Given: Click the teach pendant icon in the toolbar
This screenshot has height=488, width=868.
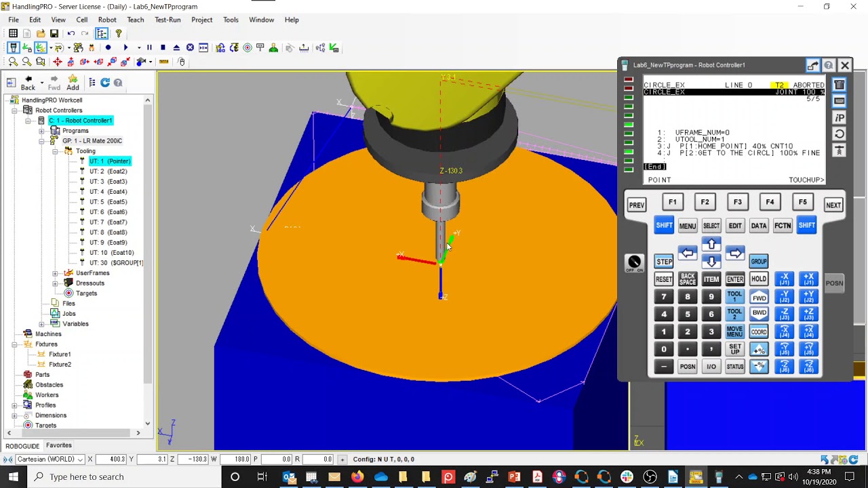Looking at the screenshot, I should click(x=13, y=47).
